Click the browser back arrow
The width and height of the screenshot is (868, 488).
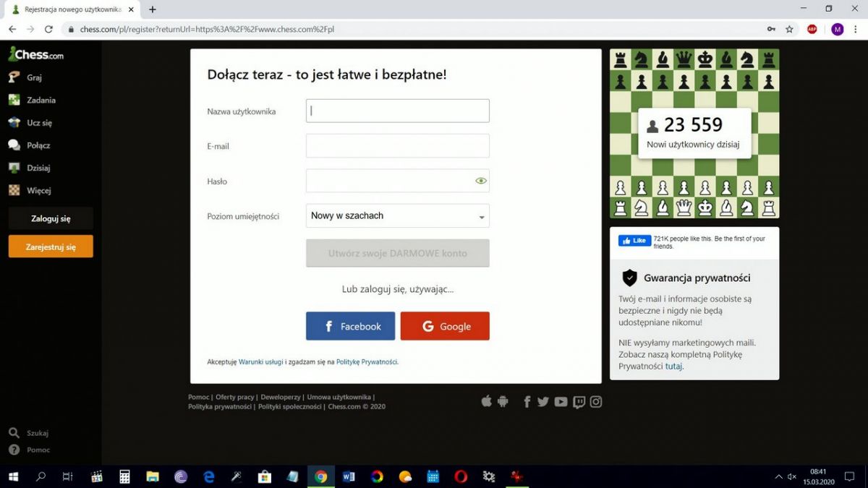(x=12, y=29)
